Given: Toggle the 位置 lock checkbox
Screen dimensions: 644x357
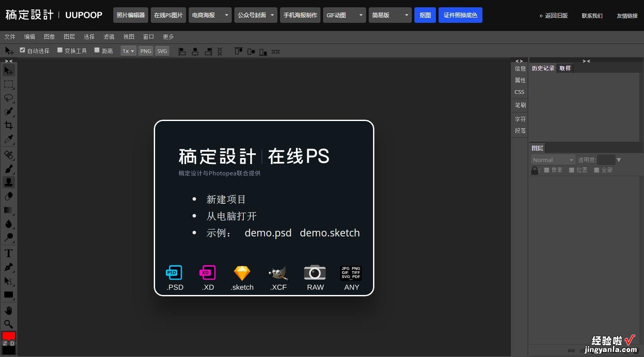Looking at the screenshot, I should pos(572,170).
